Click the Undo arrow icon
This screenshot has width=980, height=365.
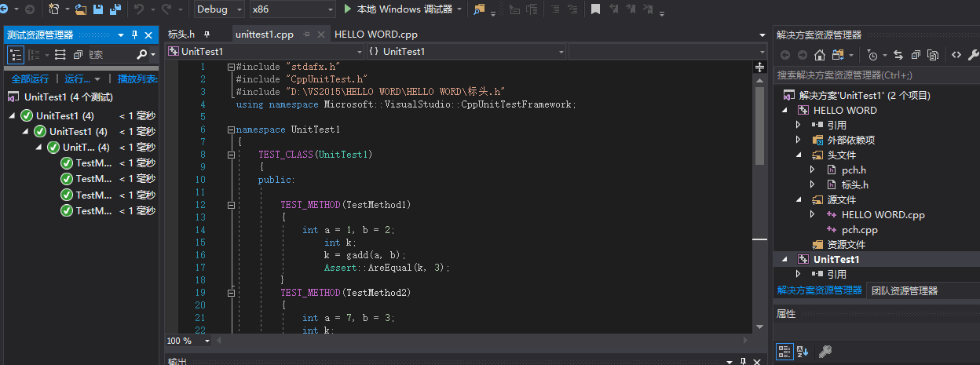(x=139, y=9)
